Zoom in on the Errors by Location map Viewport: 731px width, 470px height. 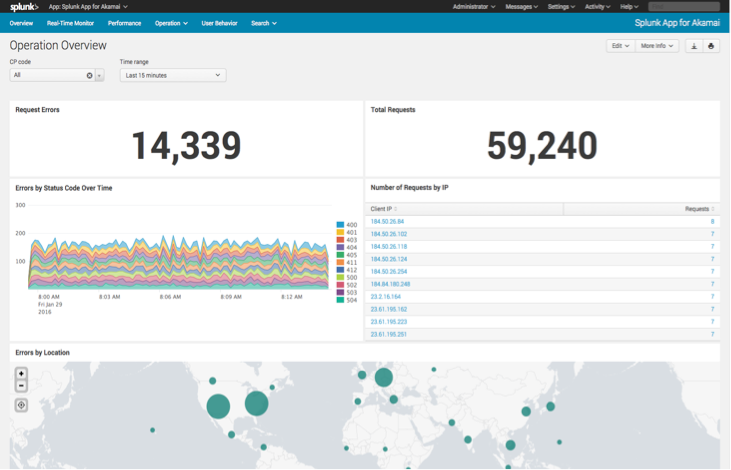click(21, 373)
